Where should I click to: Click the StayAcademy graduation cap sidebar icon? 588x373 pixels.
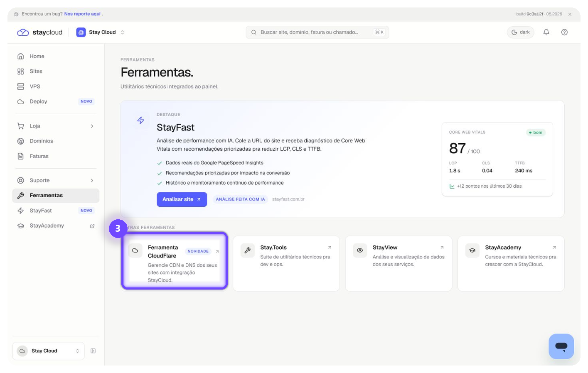(20, 226)
